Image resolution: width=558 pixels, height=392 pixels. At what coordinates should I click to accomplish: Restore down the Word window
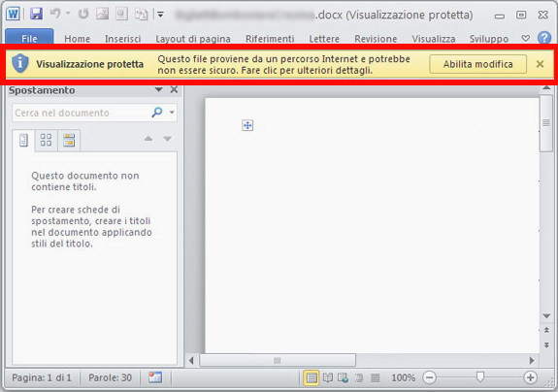(x=521, y=15)
